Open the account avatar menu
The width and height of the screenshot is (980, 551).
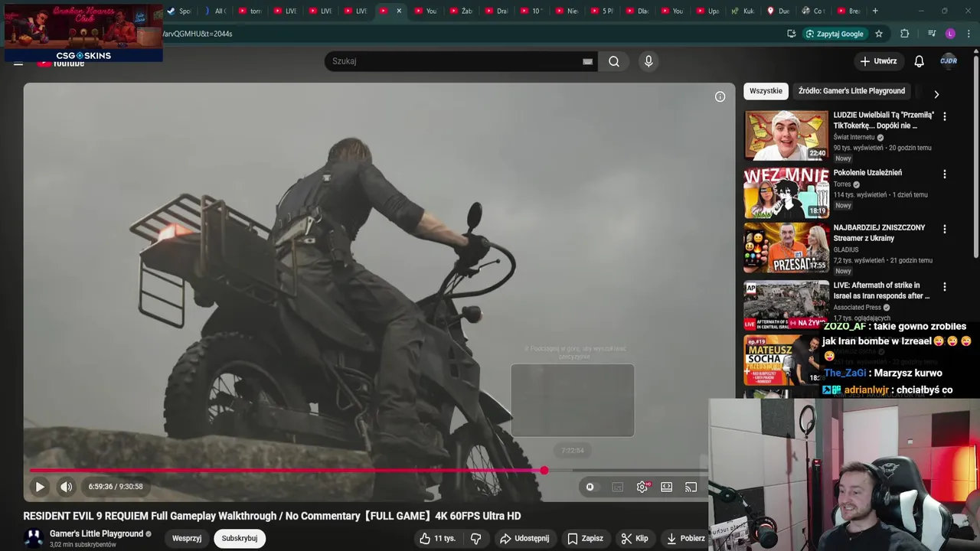click(949, 61)
